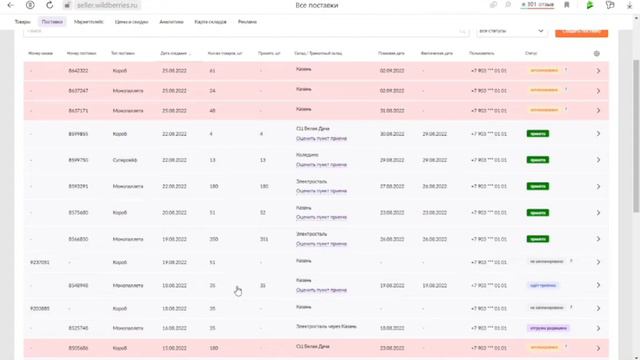Reload the page with the refresh icon
Screen dimensions: 640x360
(49, 5)
